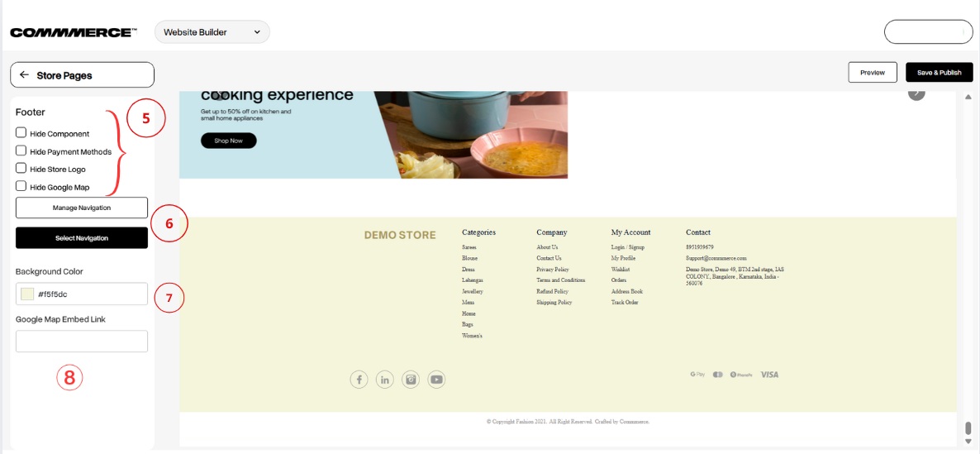
Task: Click the YouTube icon in footer
Action: point(436,380)
